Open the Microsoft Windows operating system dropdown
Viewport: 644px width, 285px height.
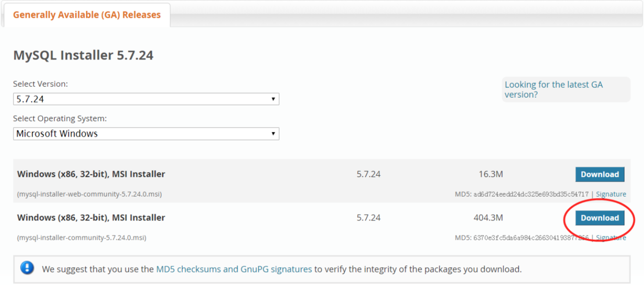point(146,134)
